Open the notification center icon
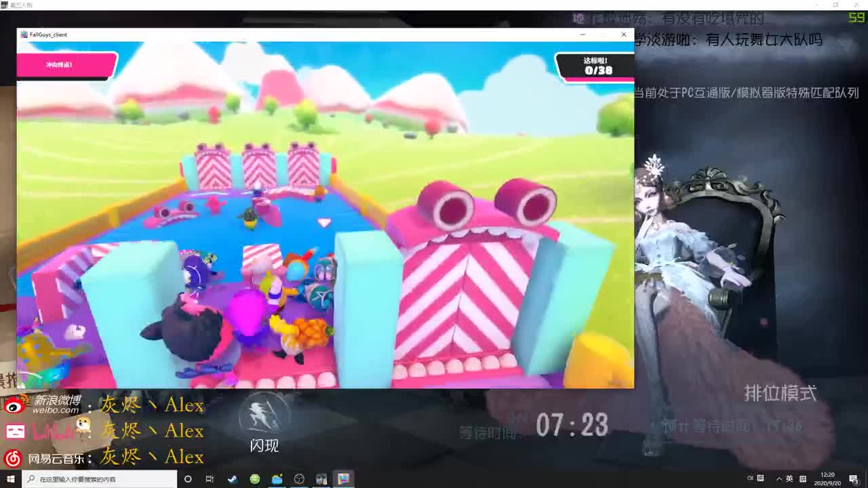868x488 pixels. (x=852, y=479)
